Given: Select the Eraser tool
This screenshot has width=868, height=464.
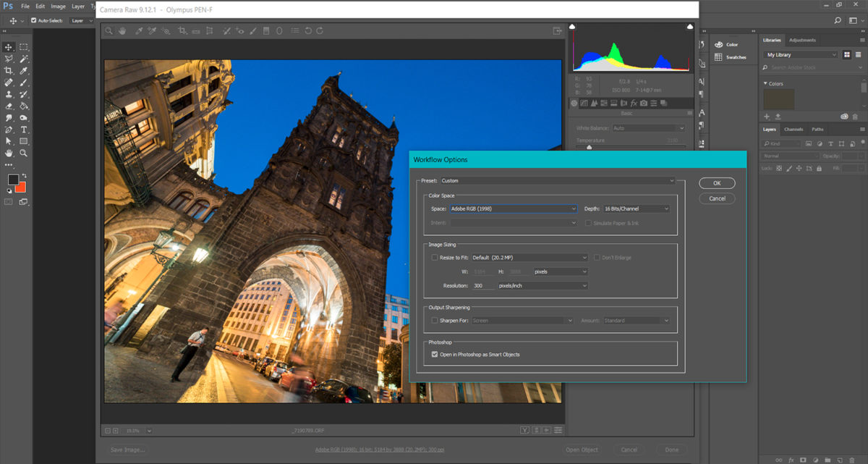Looking at the screenshot, I should [9, 106].
